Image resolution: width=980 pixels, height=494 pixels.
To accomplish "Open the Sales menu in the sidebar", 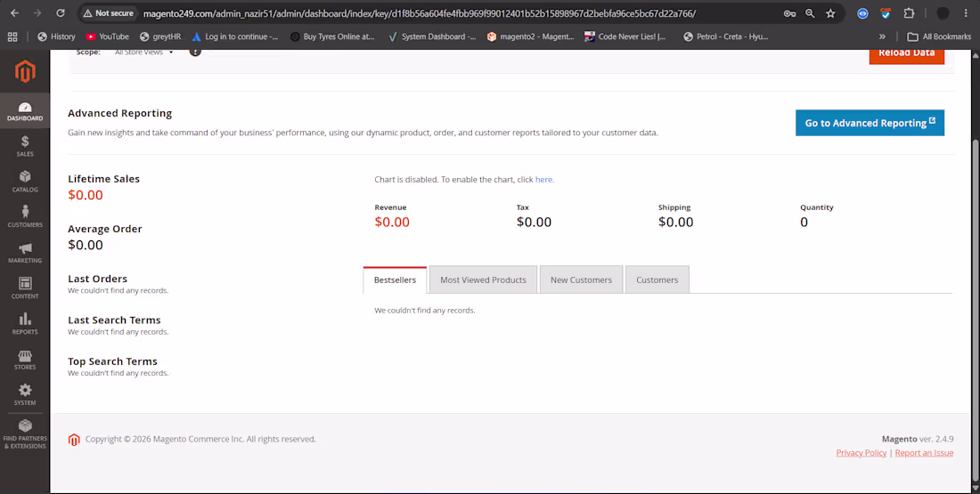I will click(25, 146).
